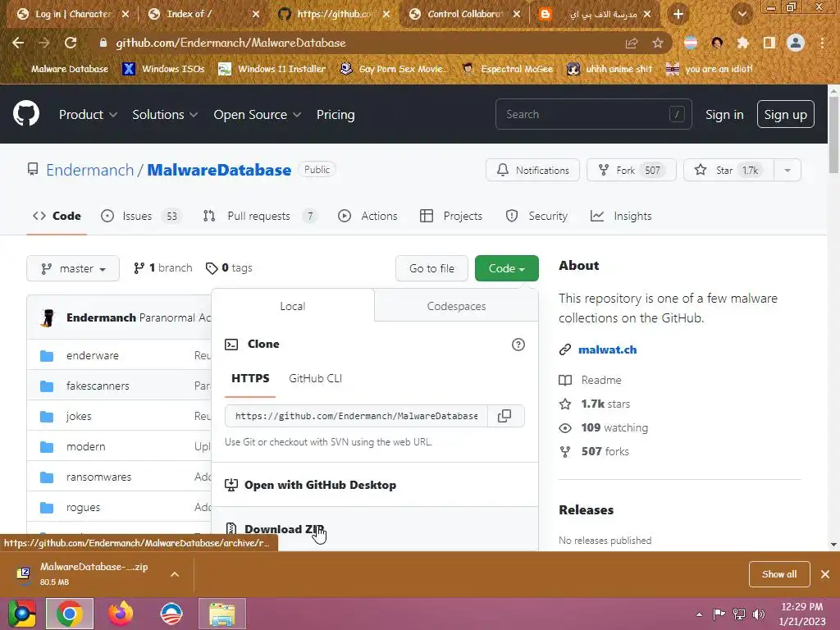Screen dimensions: 840x630
Task: Open the malwat.ch website link
Action: 608,349
